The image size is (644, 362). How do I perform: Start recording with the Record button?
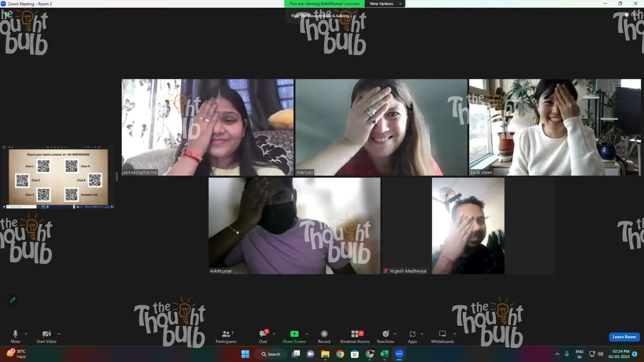[x=324, y=336]
